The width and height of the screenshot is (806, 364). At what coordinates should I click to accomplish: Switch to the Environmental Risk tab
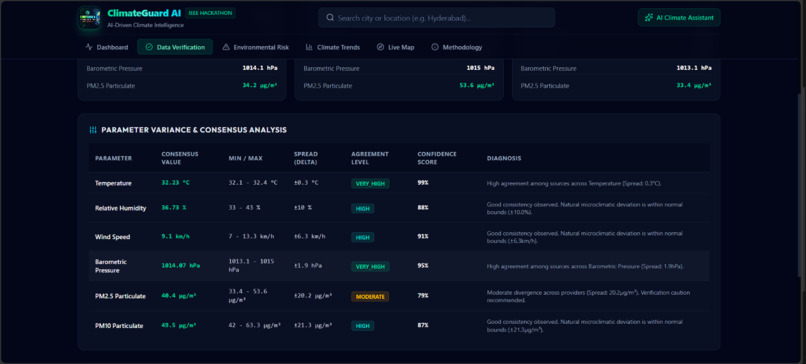(x=255, y=47)
